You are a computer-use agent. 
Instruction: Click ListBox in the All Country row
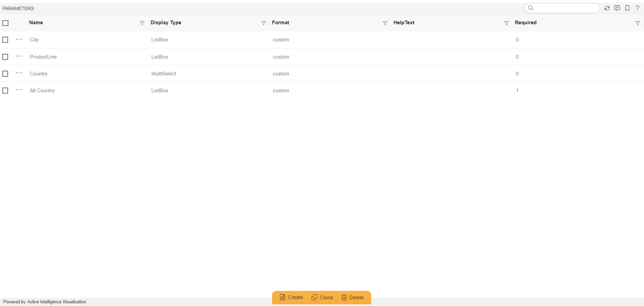pyautogui.click(x=160, y=91)
